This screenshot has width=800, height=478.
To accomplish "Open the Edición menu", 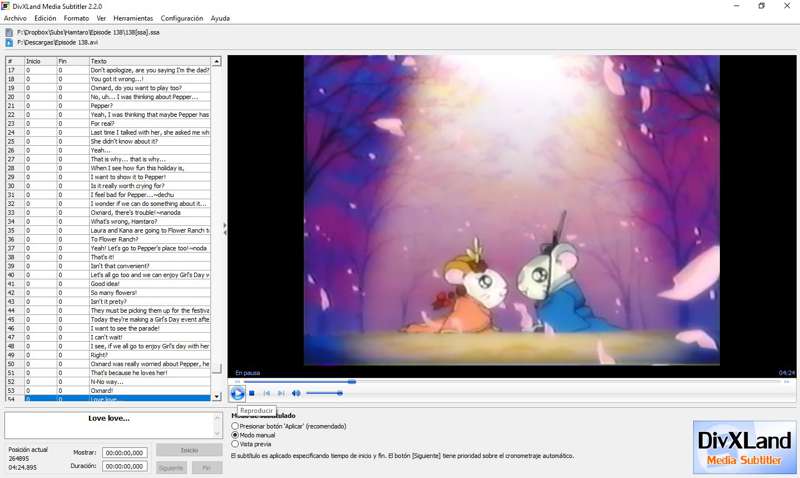I will click(45, 18).
